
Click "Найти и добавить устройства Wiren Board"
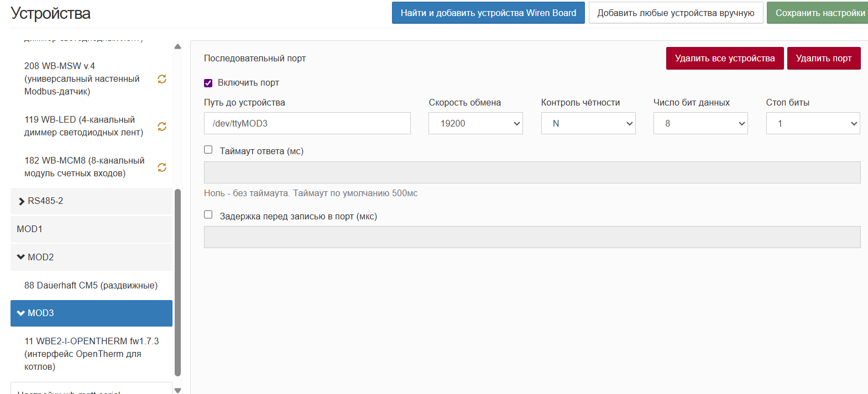pos(488,13)
